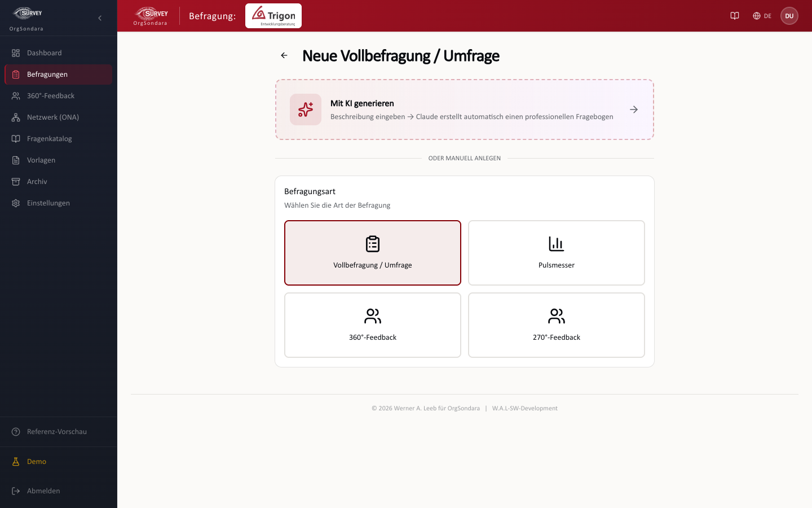Open the Befragungen menu entry
The image size is (812, 508).
point(59,75)
